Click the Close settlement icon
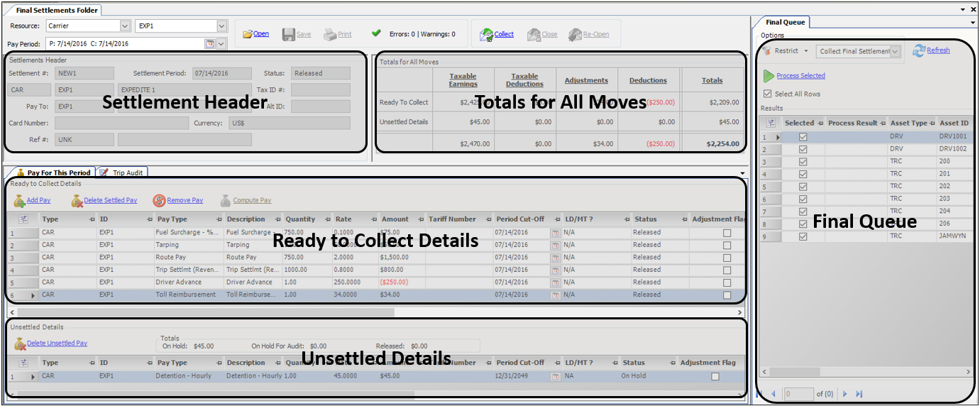Image resolution: width=980 pixels, height=406 pixels. [534, 34]
